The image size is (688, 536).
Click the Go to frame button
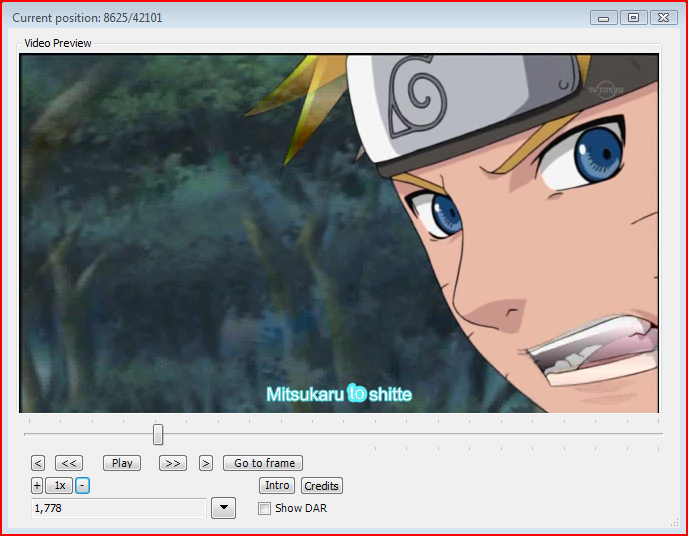pos(262,463)
